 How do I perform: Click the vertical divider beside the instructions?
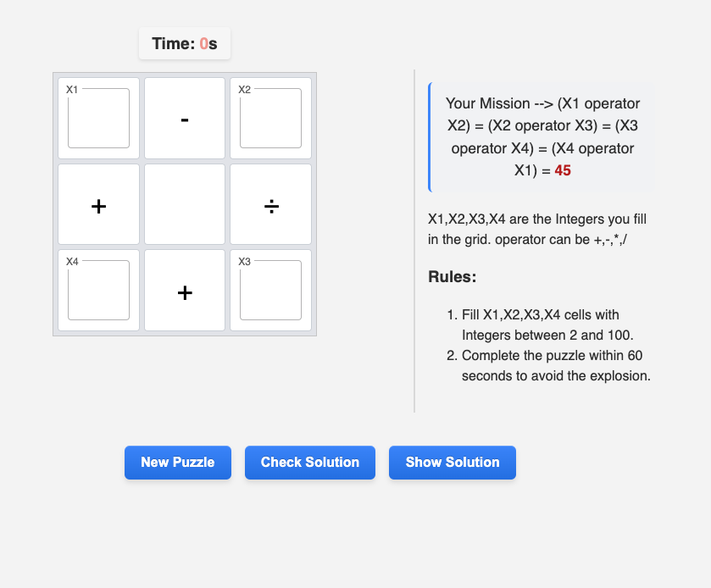[x=414, y=241]
